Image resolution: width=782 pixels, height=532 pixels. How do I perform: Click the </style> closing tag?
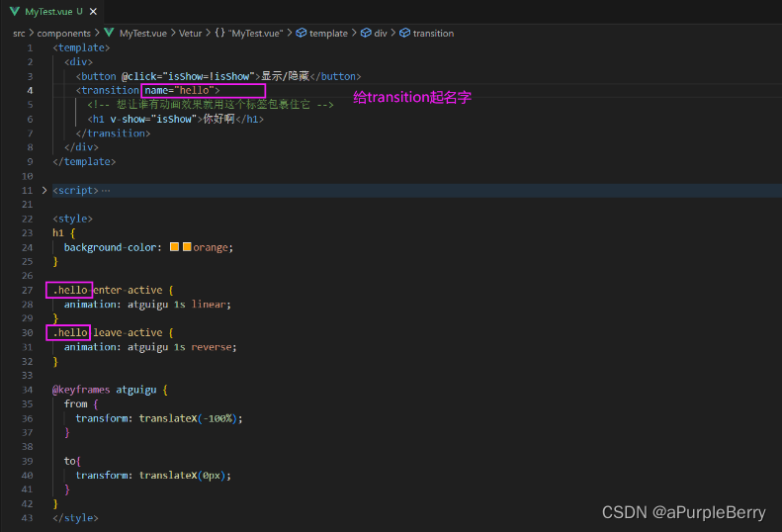76,518
